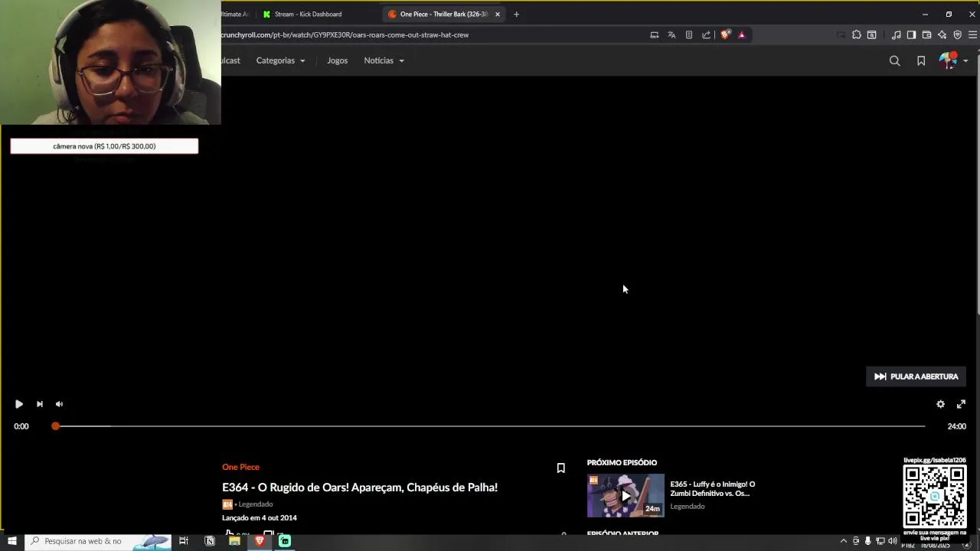Click the câmera nova donation goal bar
Image resolution: width=980 pixels, height=551 pixels.
(104, 146)
